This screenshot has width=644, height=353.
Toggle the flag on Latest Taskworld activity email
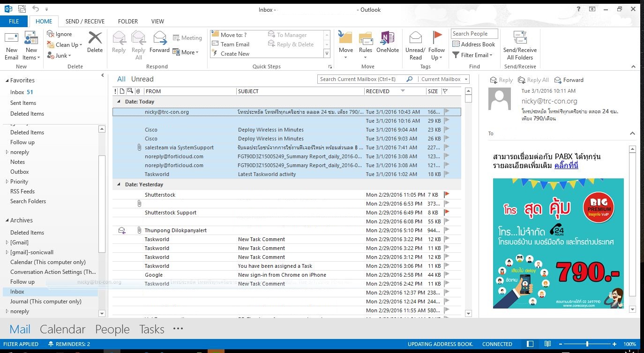(447, 174)
